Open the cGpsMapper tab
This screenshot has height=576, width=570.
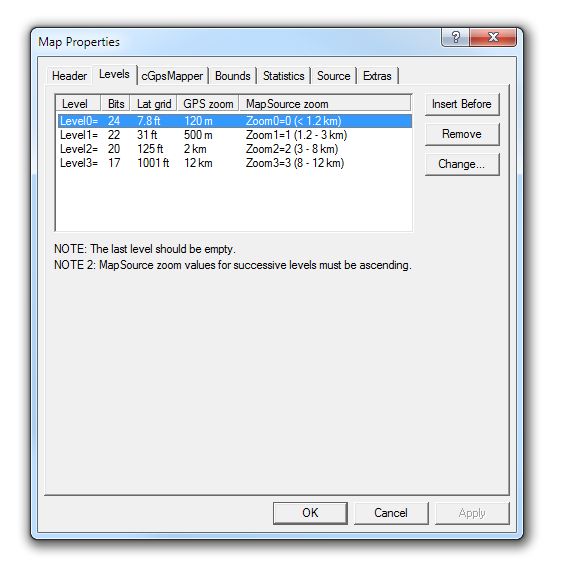click(x=172, y=76)
